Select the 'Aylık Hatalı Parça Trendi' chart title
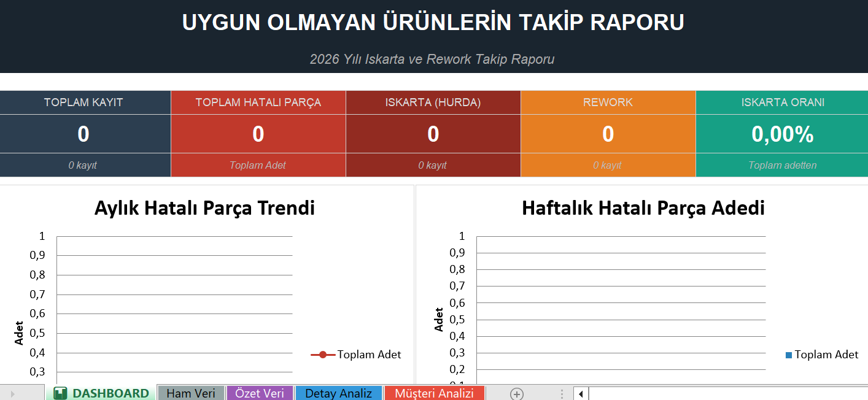 pos(204,208)
